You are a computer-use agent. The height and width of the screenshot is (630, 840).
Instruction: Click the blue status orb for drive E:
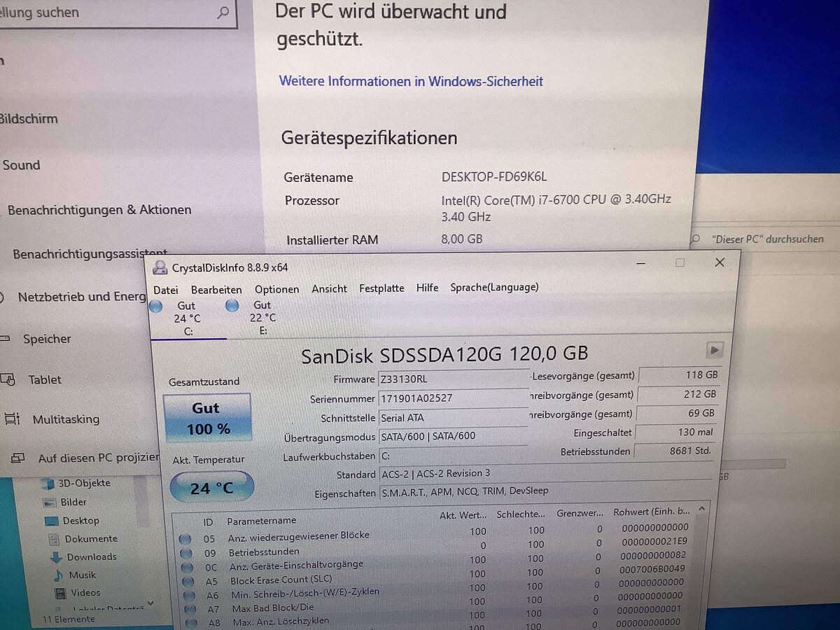(232, 306)
